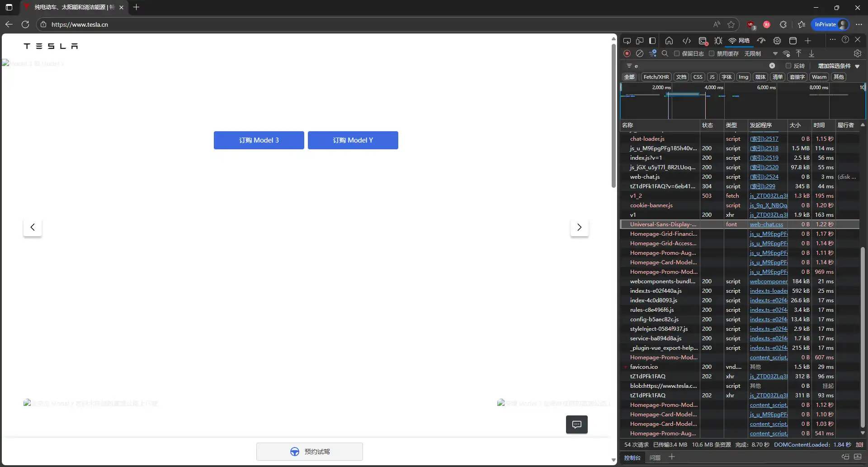
Task: Open DevTools help question mark icon
Action: point(845,40)
